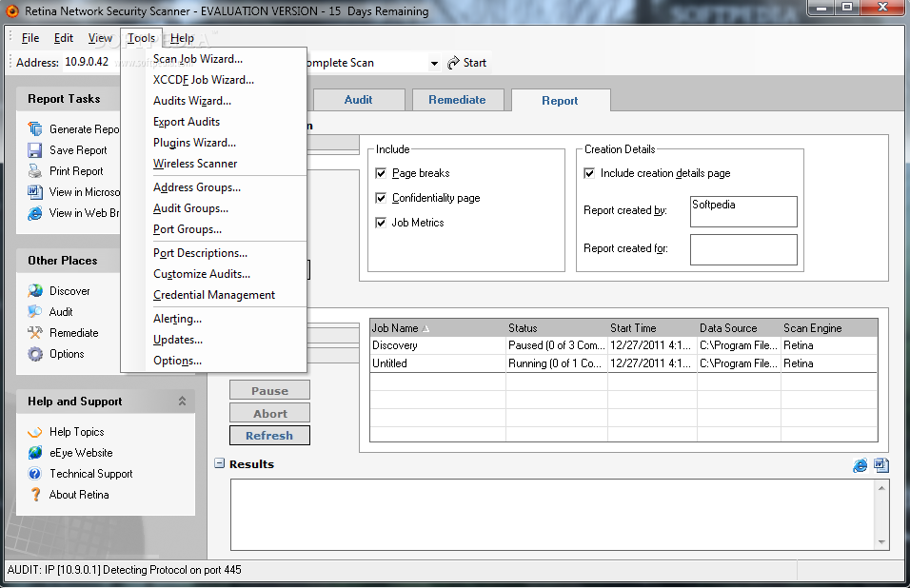Click the Save Report floppy disk icon
The height and width of the screenshot is (588, 910).
[35, 150]
